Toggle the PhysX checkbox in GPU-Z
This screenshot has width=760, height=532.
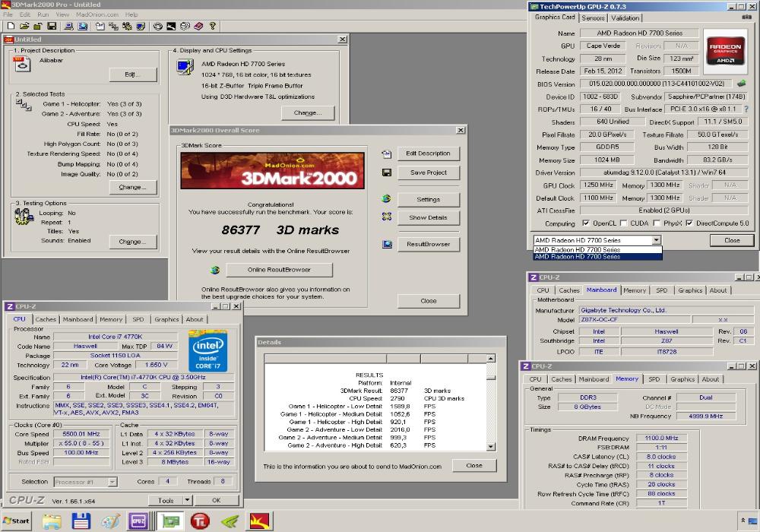657,223
